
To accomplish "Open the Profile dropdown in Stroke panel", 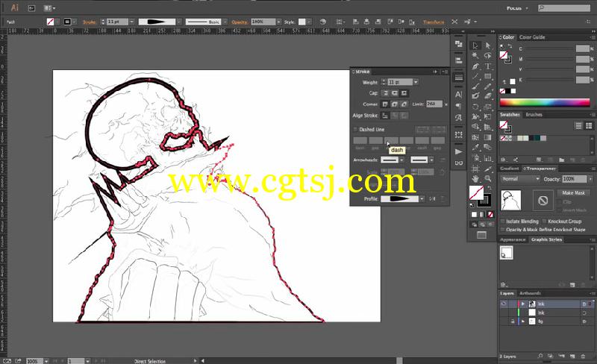I will (x=422, y=198).
